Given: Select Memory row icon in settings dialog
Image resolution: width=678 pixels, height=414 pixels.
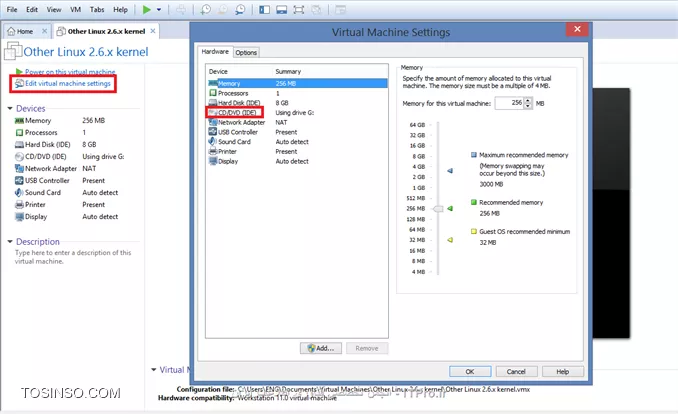Looking at the screenshot, I should (x=213, y=83).
